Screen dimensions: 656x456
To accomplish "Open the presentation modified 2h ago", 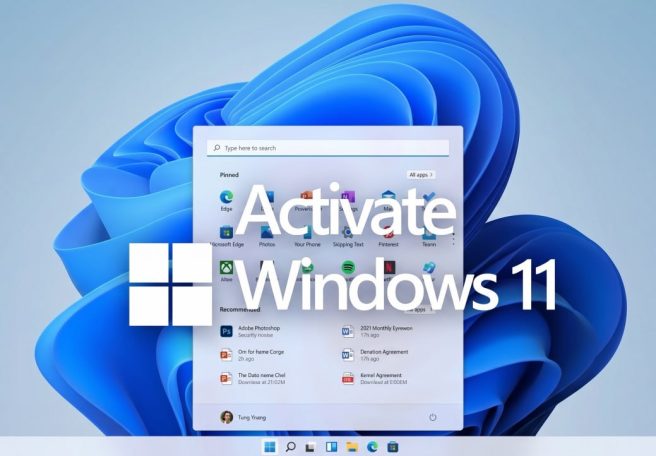I will tap(252, 355).
